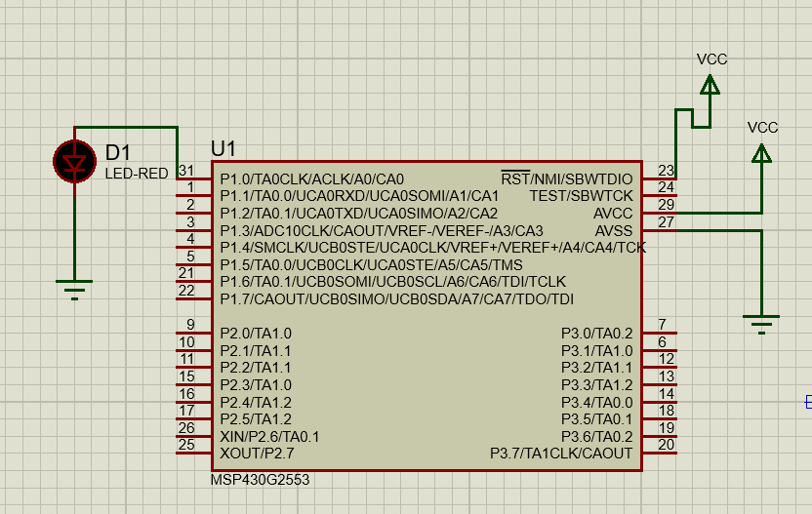812x514 pixels.
Task: Click the P3.1/TA1.0 pin label
Action: pyautogui.click(x=597, y=351)
